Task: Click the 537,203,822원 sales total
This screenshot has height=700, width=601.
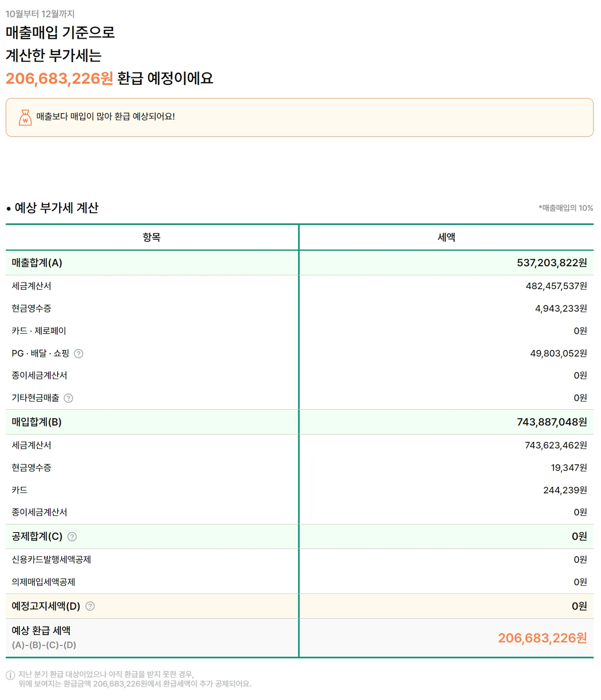Action: pyautogui.click(x=552, y=263)
